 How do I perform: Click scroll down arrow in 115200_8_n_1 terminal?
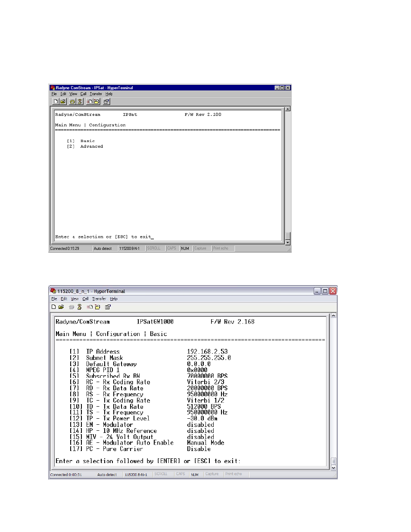(x=333, y=468)
